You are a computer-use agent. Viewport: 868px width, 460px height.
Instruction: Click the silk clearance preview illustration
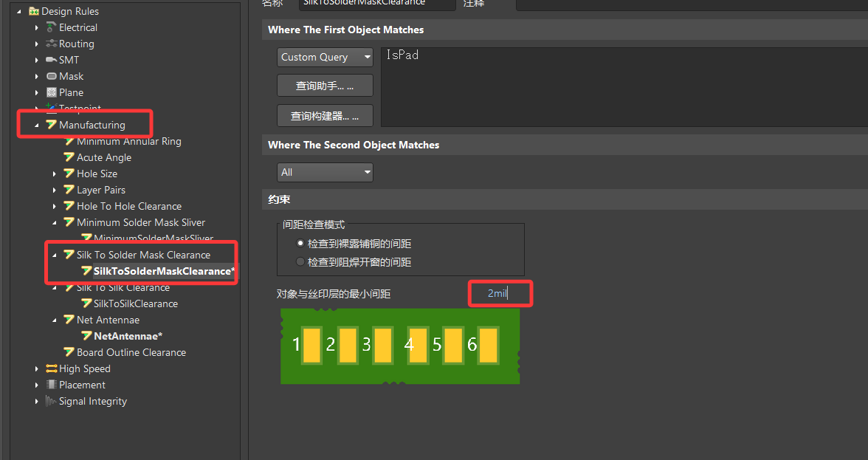pyautogui.click(x=400, y=346)
